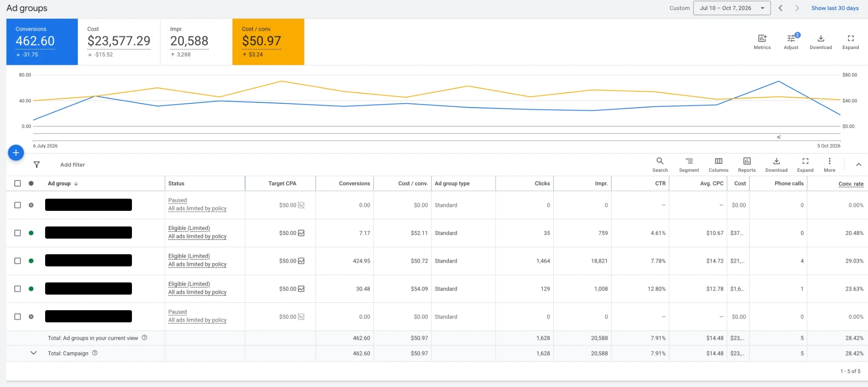Select the Conversions scorecard
The width and height of the screenshot is (868, 387).
[42, 42]
